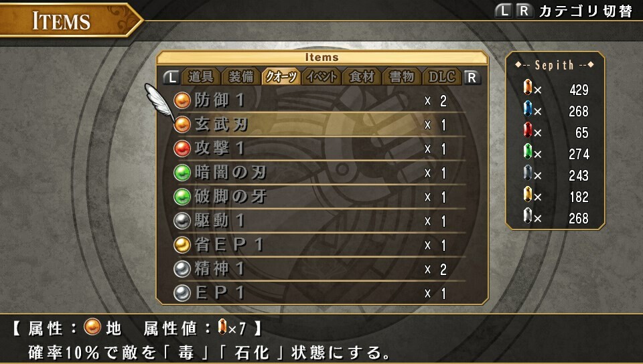Select the yellow 省EP1 quartz orb
Image resolution: width=643 pixels, height=364 pixels.
182,246
